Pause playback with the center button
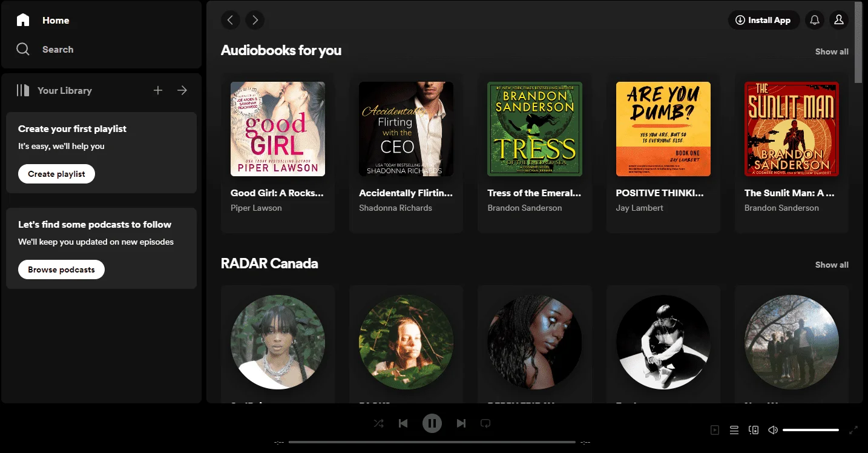The height and width of the screenshot is (453, 868). pyautogui.click(x=432, y=423)
